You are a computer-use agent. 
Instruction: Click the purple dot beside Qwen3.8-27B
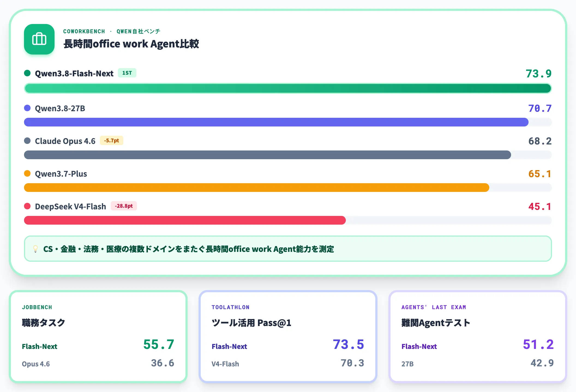pyautogui.click(x=27, y=108)
